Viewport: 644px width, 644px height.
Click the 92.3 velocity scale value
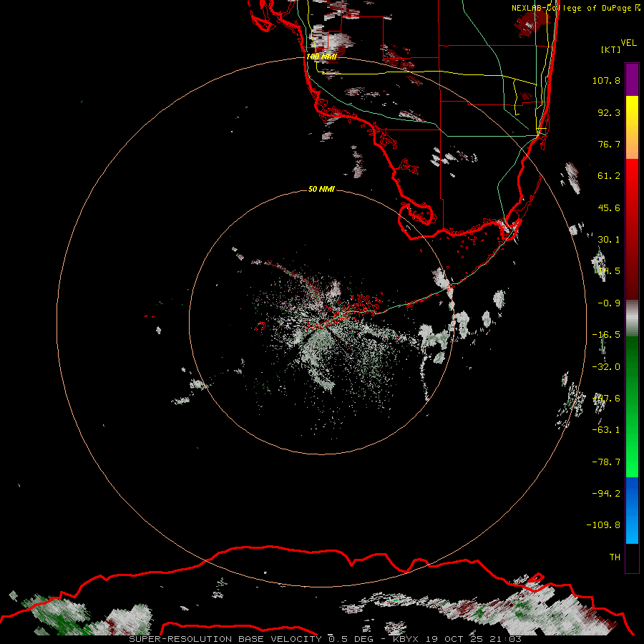609,112
